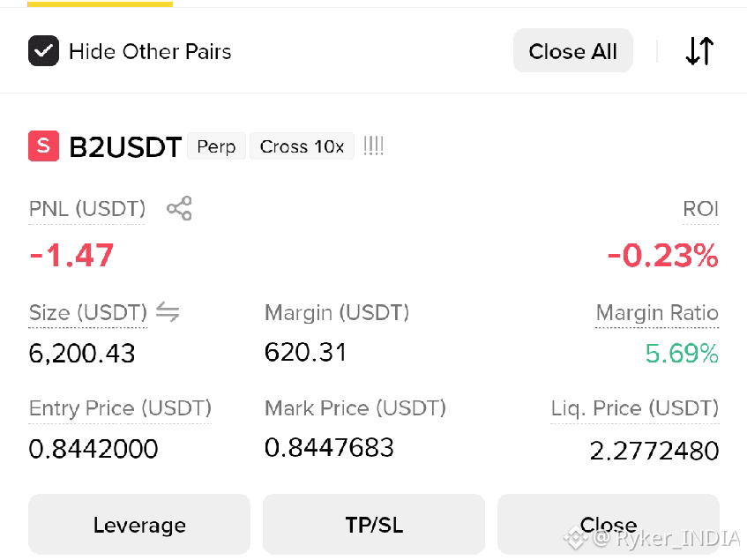This screenshot has width=747, height=560.
Task: Click the Hide Other Pairs label
Action: coord(150,51)
